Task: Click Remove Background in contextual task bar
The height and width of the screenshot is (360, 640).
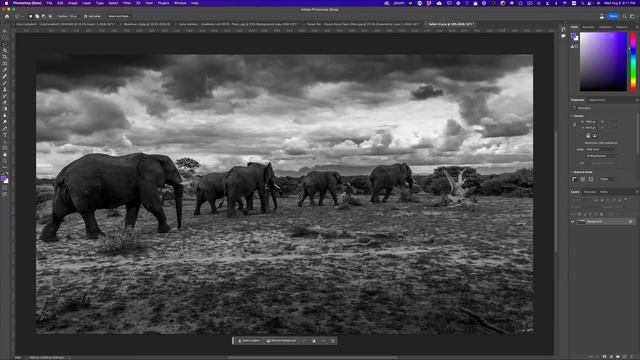Action: 282,340
